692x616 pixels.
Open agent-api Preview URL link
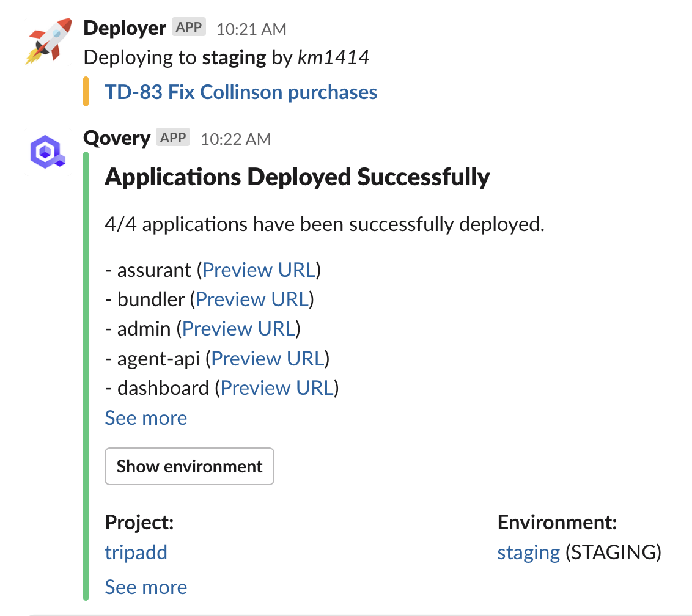[x=268, y=359]
